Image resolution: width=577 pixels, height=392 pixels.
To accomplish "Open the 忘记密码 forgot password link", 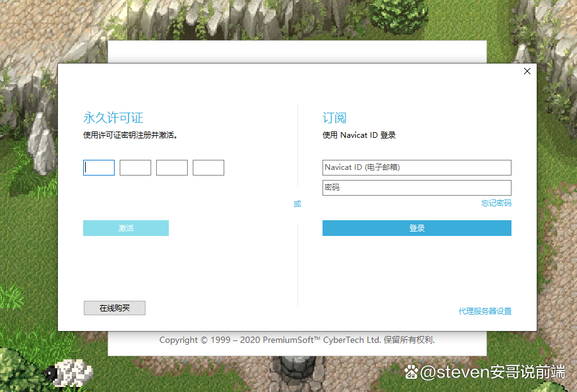I will tap(496, 203).
